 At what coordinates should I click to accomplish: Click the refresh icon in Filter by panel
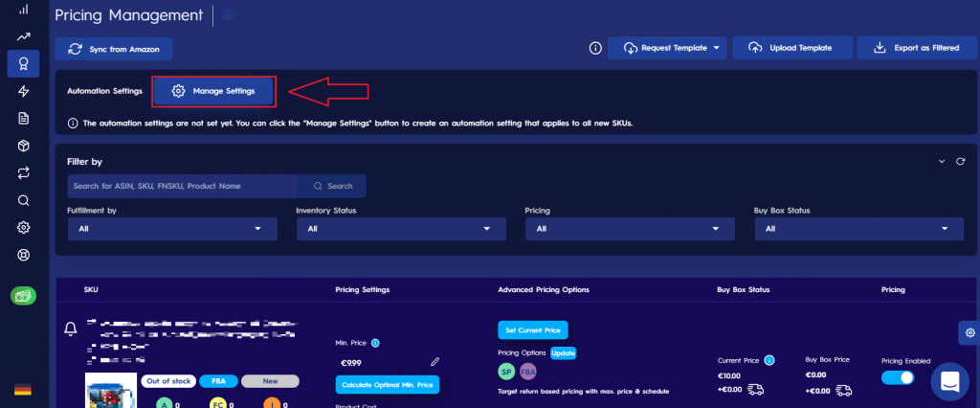coord(961,162)
